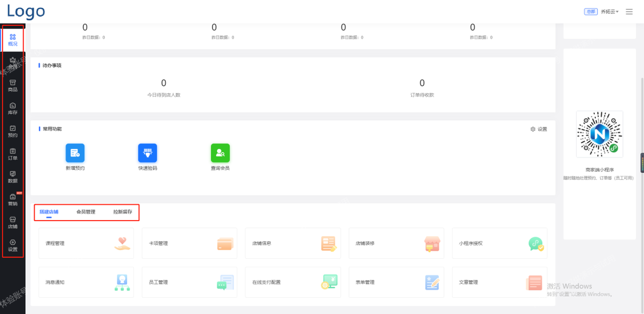Image resolution: width=644 pixels, height=314 pixels.
Task: Open the 营销 marketing sidebar icon
Action: (13, 200)
